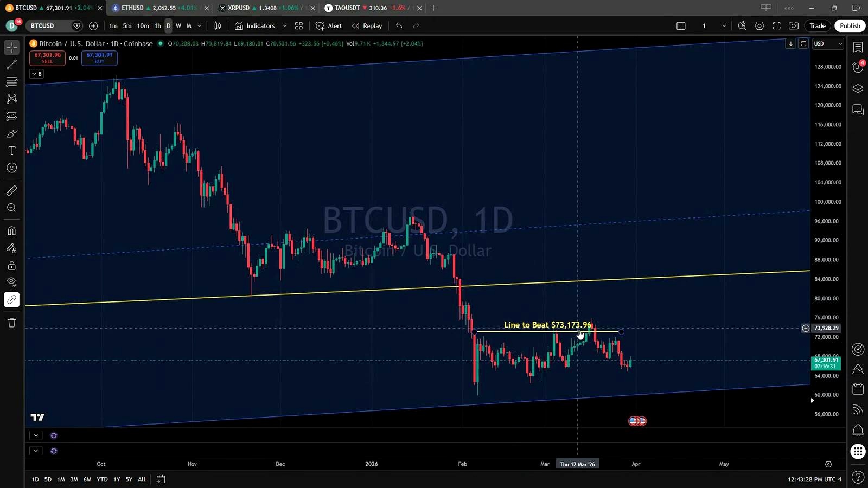Select the trend line drawing tool

11,65
